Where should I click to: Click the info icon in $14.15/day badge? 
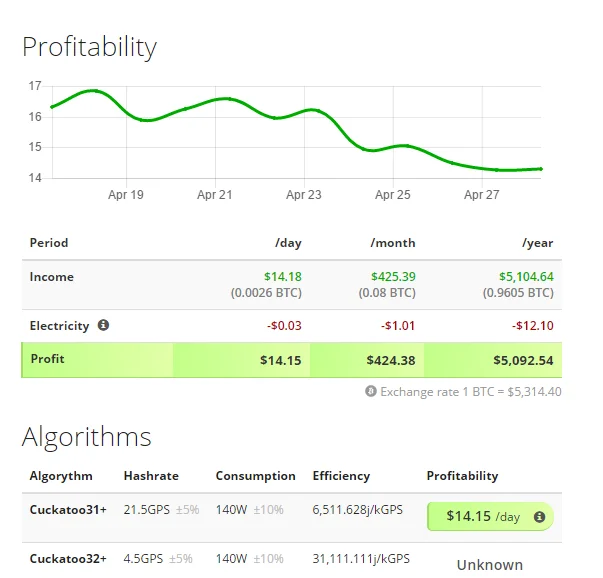540,517
